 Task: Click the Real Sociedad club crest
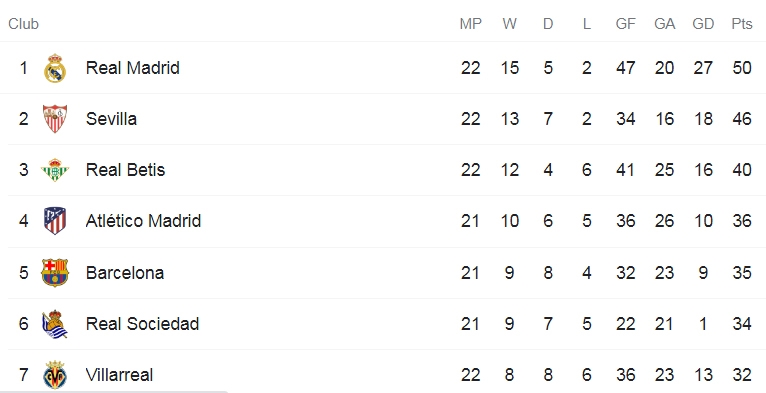click(55, 324)
